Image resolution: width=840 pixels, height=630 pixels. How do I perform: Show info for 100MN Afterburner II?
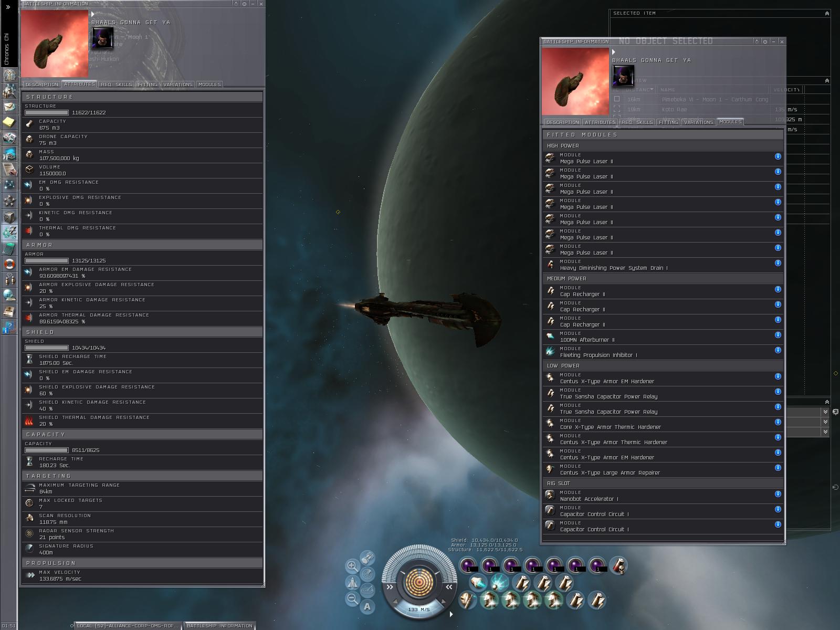click(x=778, y=335)
